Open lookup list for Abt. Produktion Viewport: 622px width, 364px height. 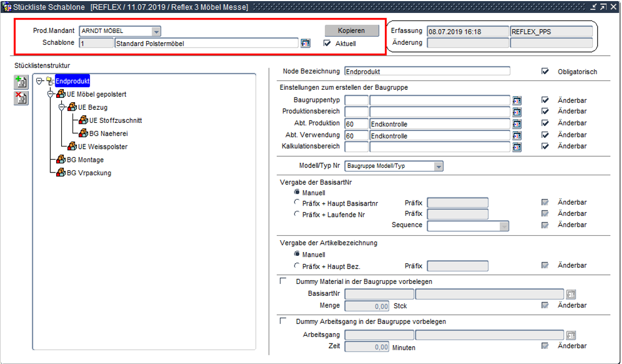[x=517, y=124]
